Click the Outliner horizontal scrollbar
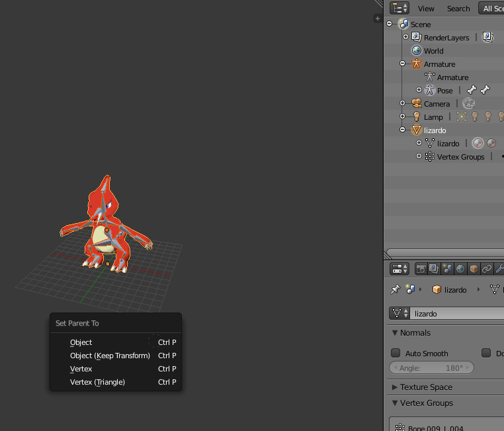Viewport: 504px width, 431px height. click(x=445, y=252)
